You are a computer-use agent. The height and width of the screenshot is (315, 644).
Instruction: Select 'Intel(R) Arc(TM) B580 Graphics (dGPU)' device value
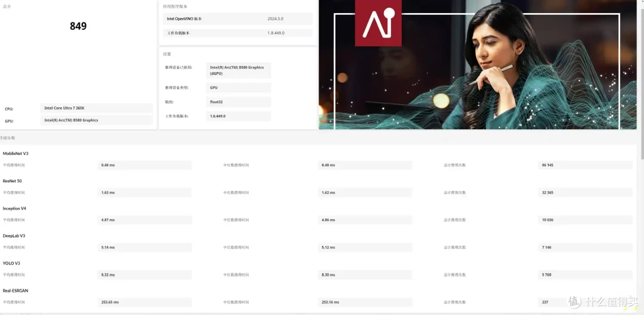pos(238,70)
